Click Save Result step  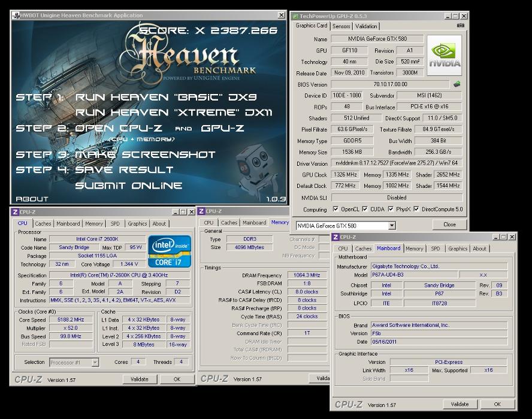click(124, 169)
